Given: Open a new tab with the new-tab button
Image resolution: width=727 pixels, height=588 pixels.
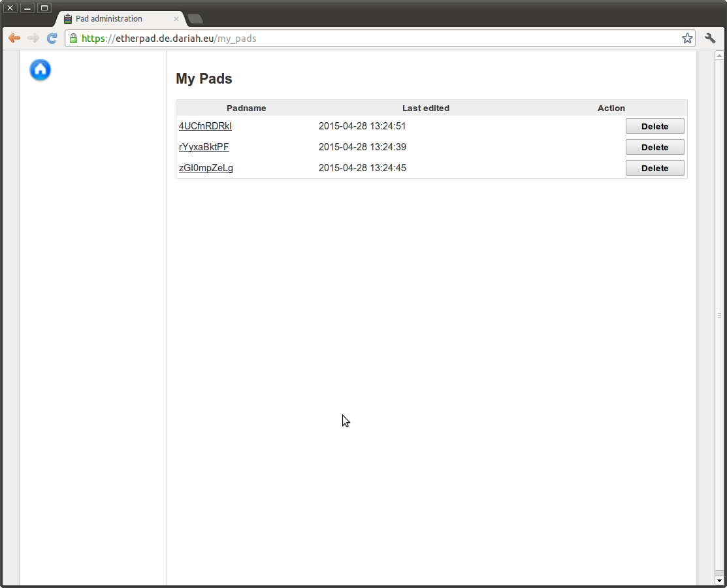Looking at the screenshot, I should (x=195, y=19).
